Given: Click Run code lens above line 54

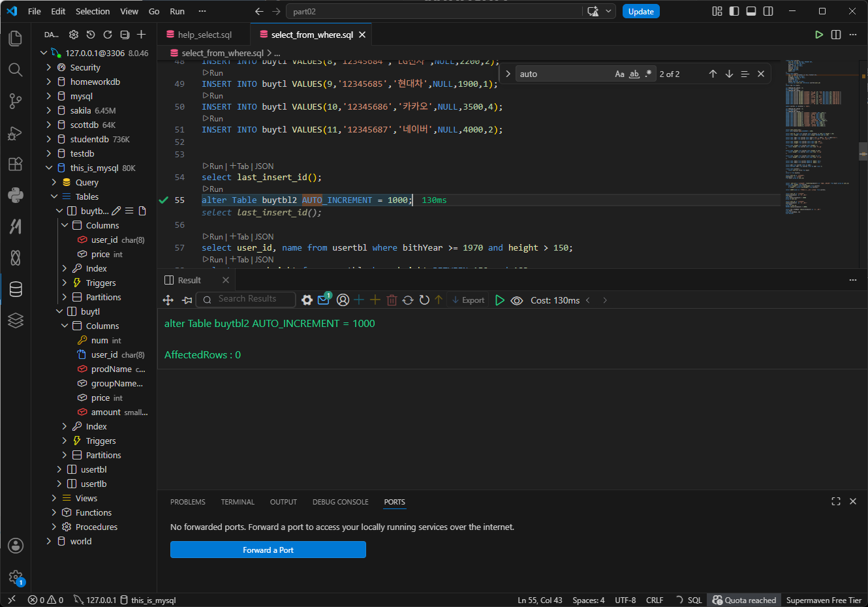Looking at the screenshot, I should (x=213, y=166).
